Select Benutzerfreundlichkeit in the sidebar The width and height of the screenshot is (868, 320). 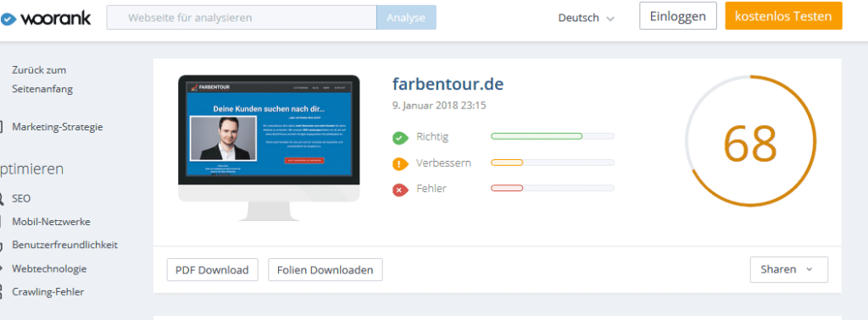(64, 245)
